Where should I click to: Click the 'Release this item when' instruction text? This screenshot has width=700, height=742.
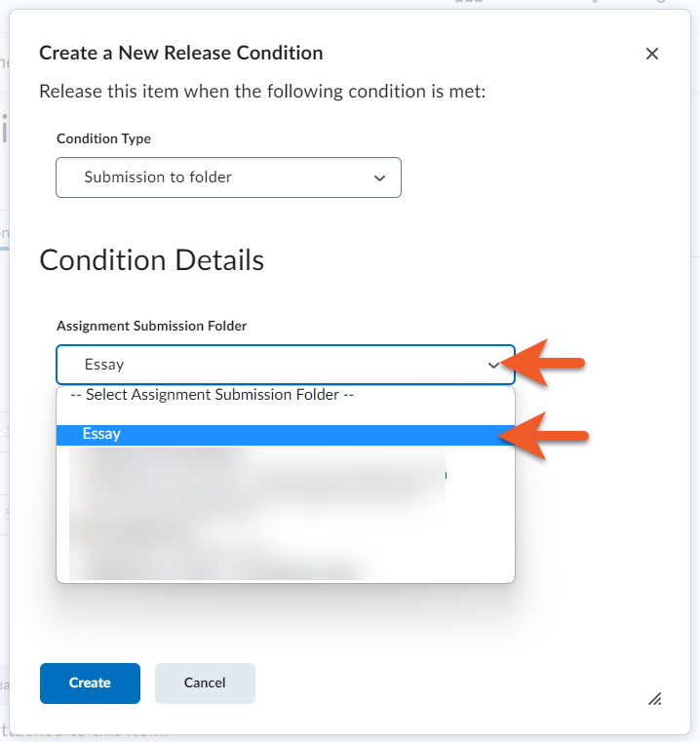click(262, 92)
